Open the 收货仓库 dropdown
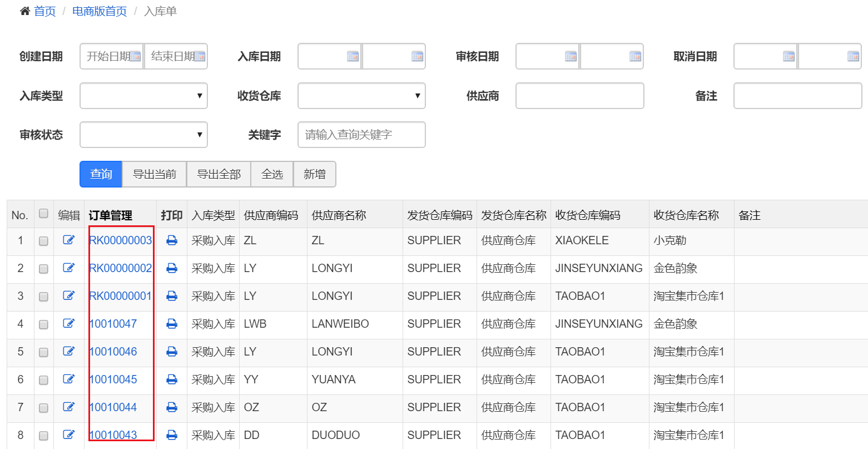Image resolution: width=868 pixels, height=449 pixels. 361,96
